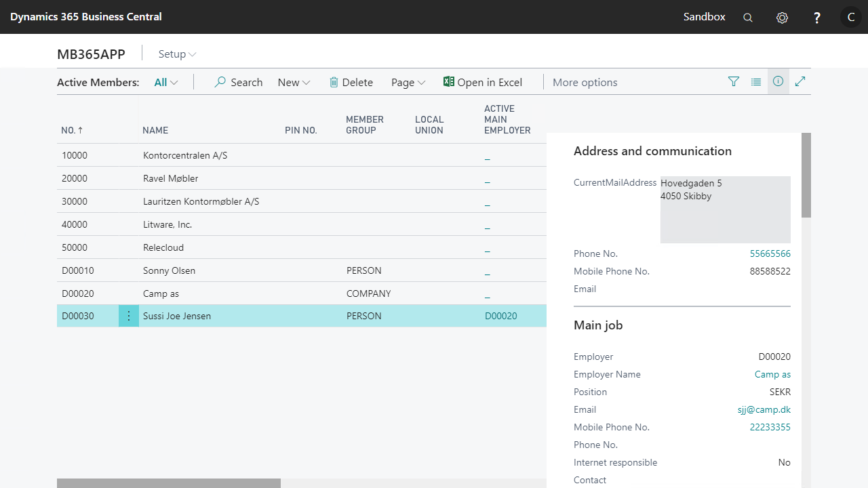Switch the list view layout icon
This screenshot has width=868, height=488.
(x=756, y=81)
